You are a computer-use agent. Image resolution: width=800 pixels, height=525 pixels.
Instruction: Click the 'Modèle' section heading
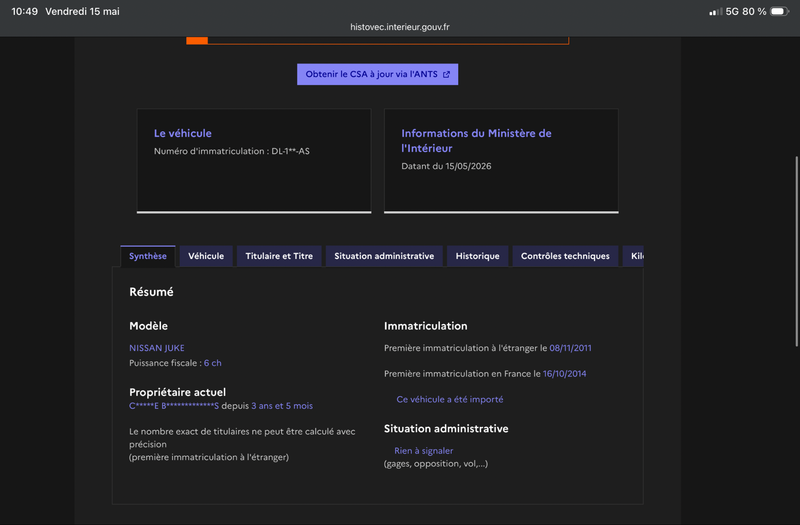pyautogui.click(x=148, y=326)
